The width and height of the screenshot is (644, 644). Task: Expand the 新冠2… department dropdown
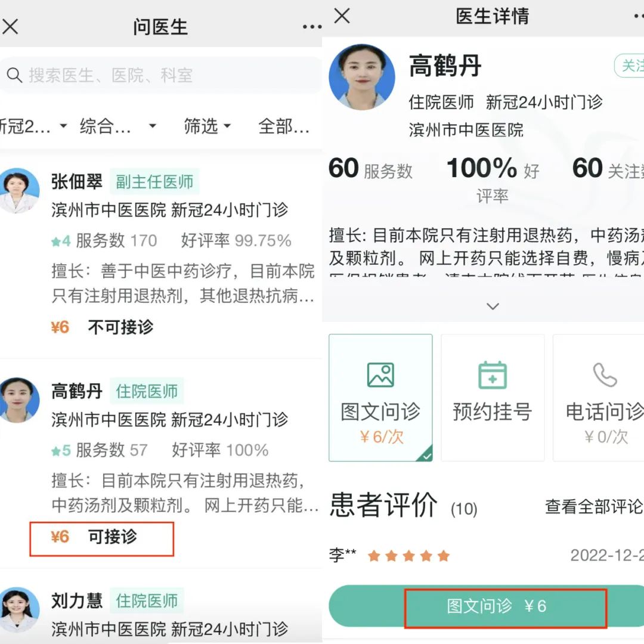coord(33,126)
